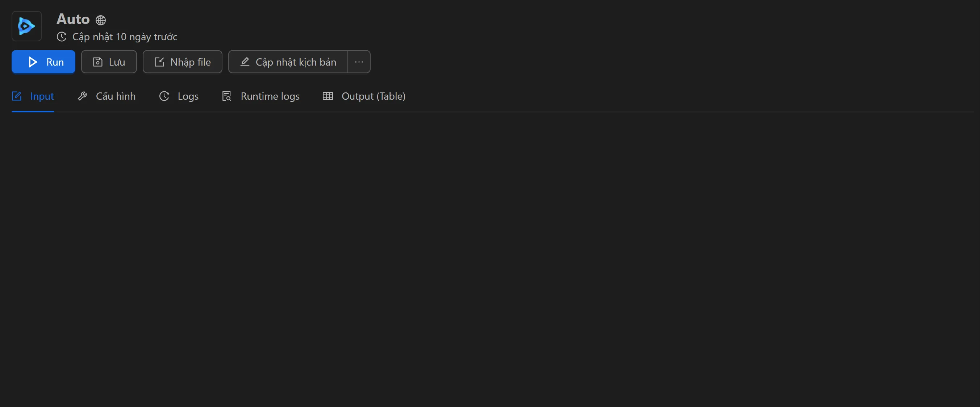Select the Logs tab
The width and height of the screenshot is (980, 407).
tap(188, 96)
